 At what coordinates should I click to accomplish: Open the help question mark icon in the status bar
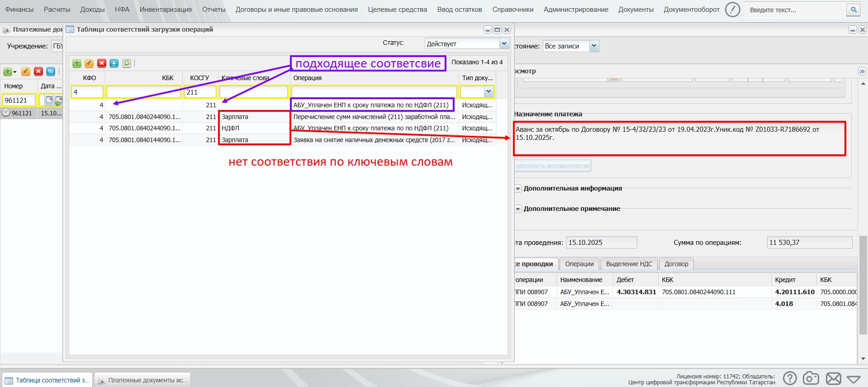[x=790, y=378]
